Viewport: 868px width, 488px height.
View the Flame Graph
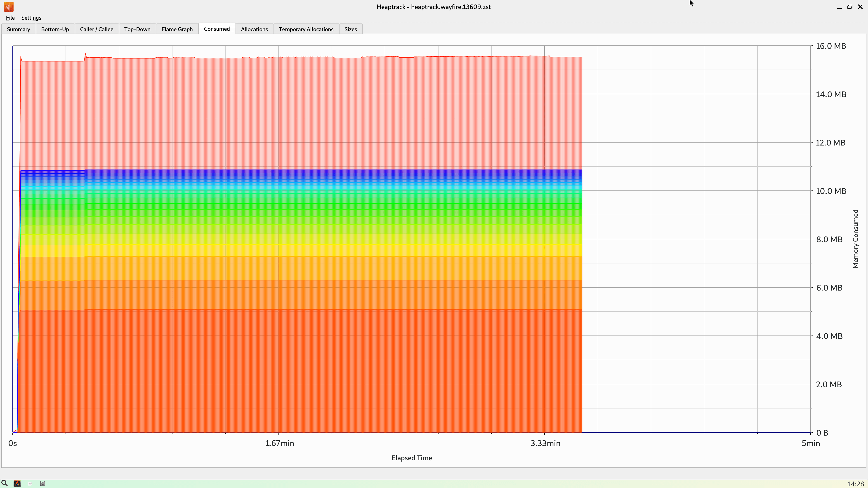tap(177, 29)
